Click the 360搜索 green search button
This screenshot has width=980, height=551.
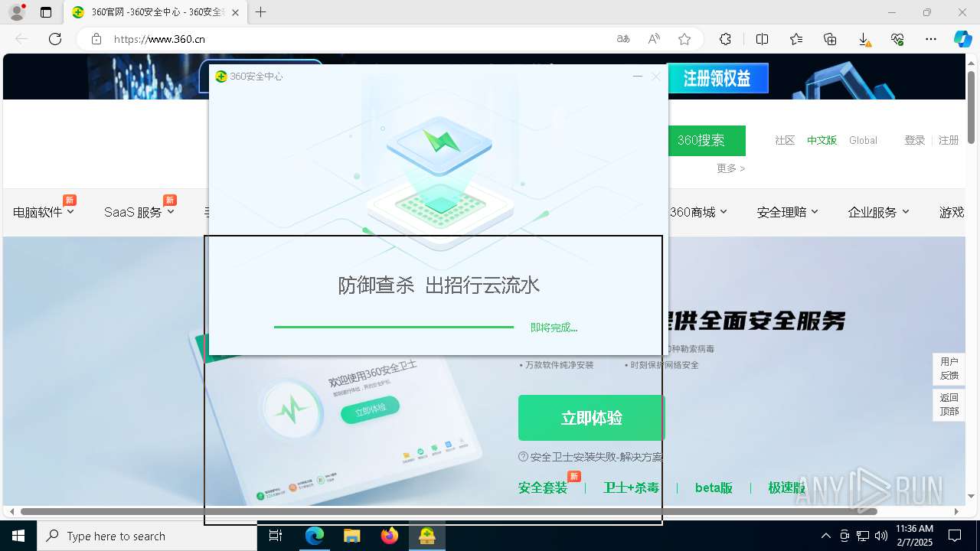click(x=707, y=141)
